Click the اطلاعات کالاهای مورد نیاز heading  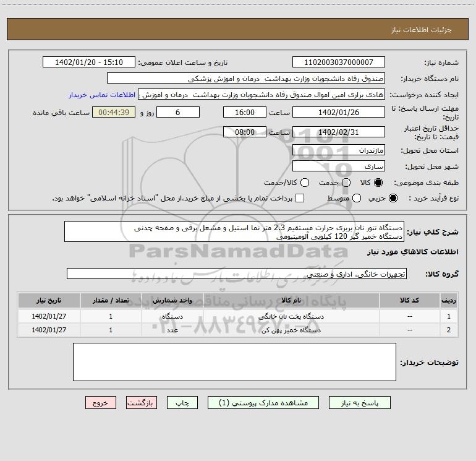tap(413, 252)
